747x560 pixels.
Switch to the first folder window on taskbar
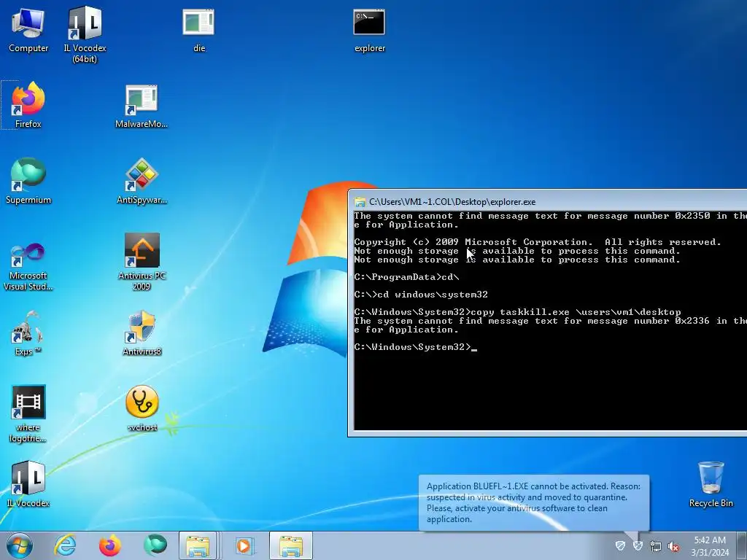click(x=198, y=545)
